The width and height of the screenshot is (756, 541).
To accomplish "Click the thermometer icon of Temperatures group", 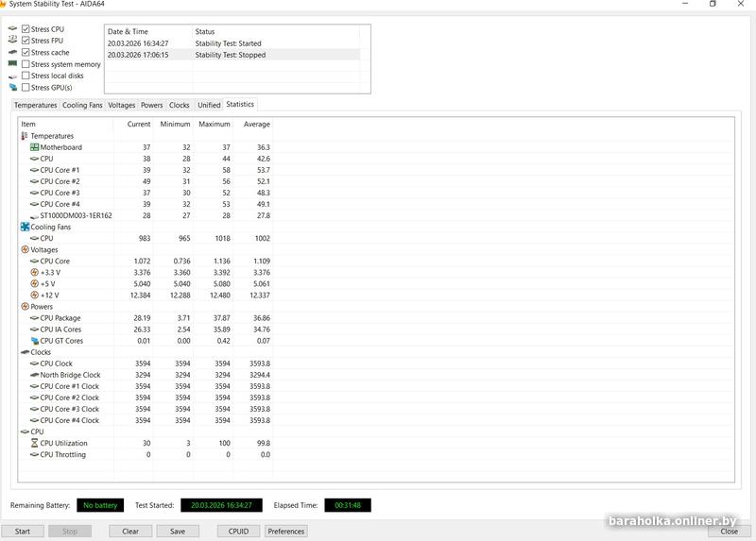I will [x=25, y=136].
